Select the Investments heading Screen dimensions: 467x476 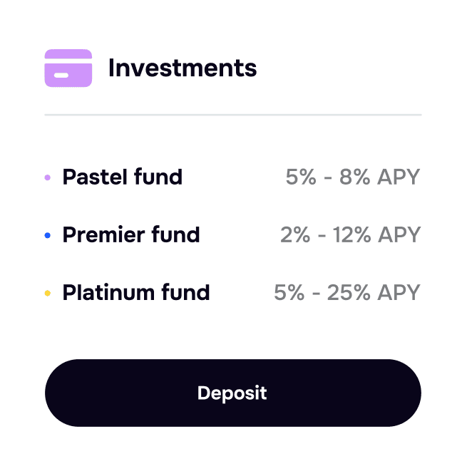click(182, 68)
